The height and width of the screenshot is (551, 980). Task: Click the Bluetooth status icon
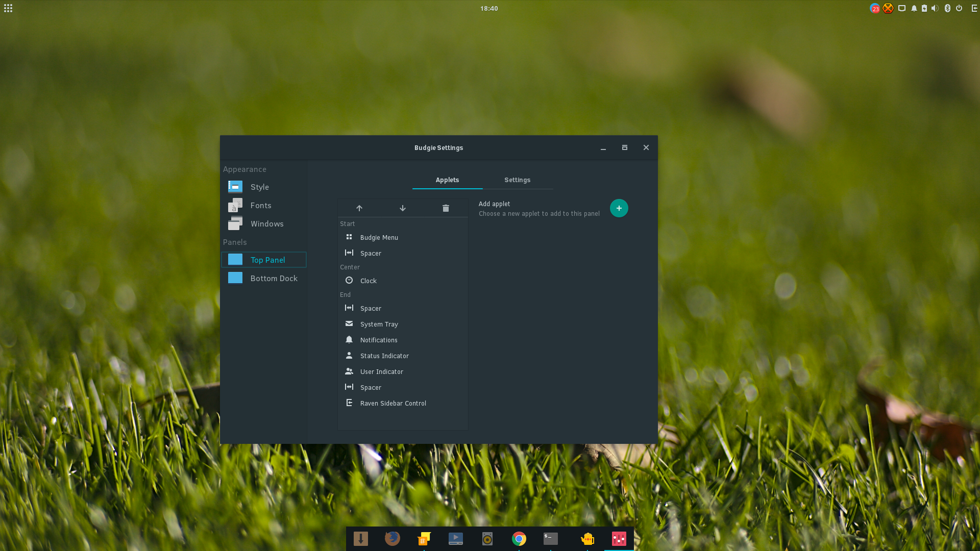pos(948,8)
